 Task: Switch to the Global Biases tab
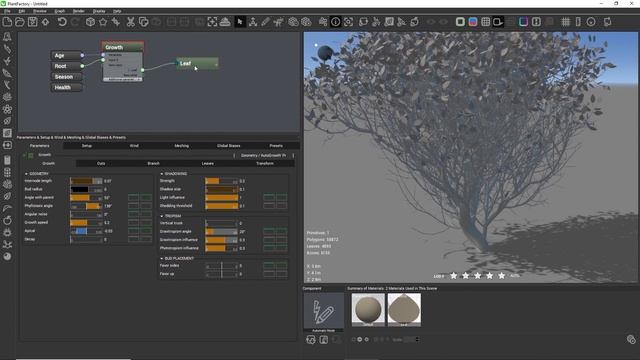pyautogui.click(x=229, y=146)
